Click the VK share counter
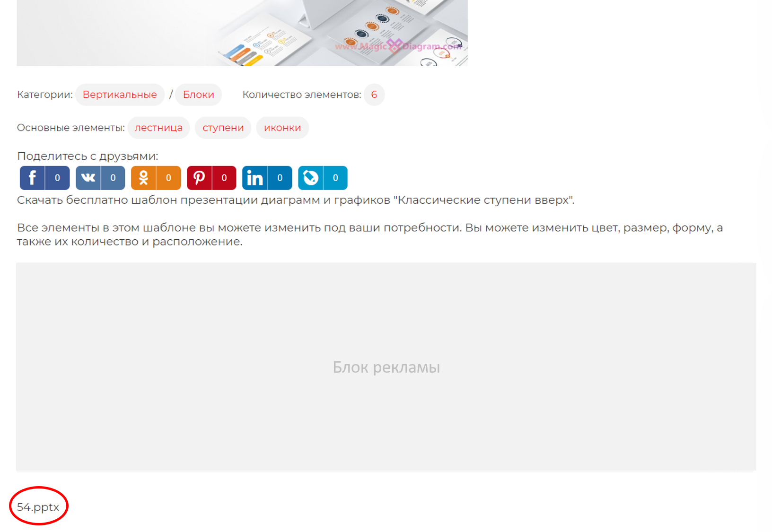The image size is (772, 532). tap(113, 178)
